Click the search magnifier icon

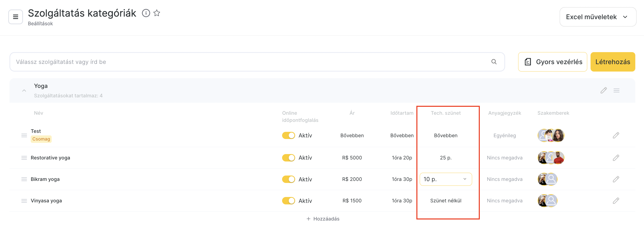(x=494, y=62)
